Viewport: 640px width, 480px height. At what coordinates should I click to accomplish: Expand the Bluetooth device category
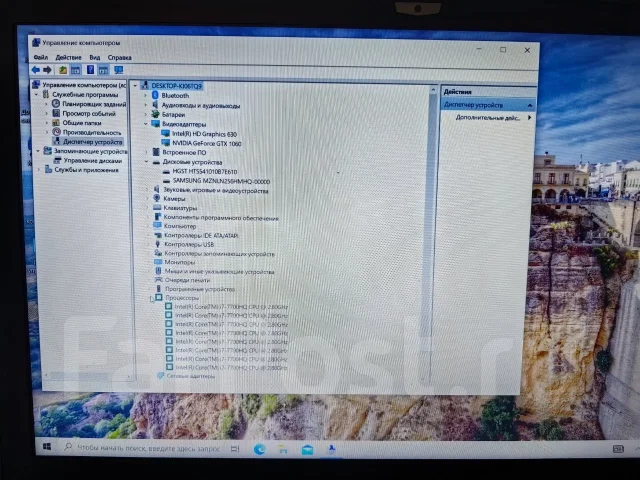click(145, 95)
